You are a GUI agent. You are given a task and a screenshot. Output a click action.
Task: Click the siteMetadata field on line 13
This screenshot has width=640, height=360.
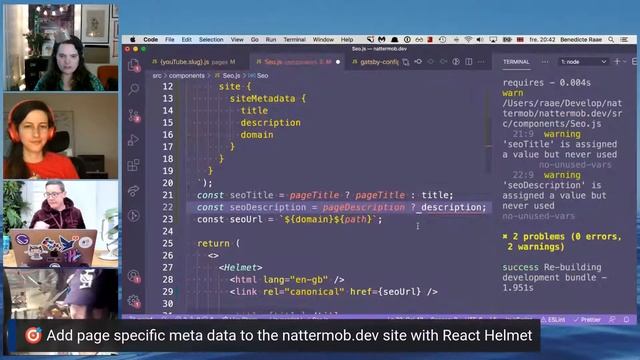(262, 99)
